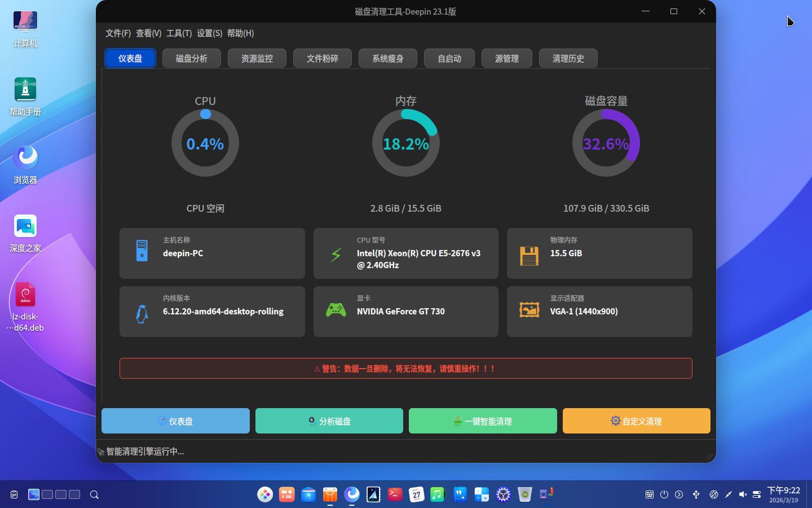Open the orange tiled multitasking view dock icon

tap(287, 494)
